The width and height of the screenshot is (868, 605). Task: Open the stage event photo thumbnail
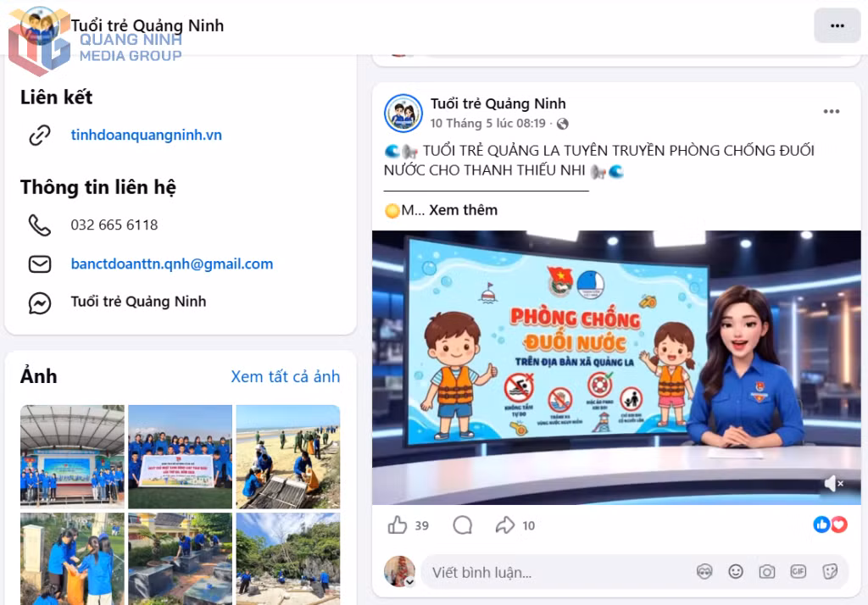point(73,457)
